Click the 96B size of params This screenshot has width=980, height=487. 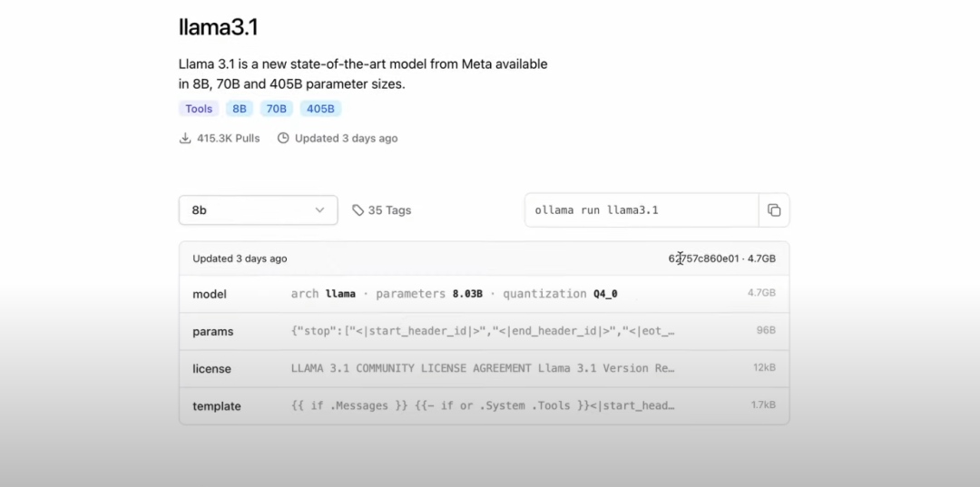(766, 330)
